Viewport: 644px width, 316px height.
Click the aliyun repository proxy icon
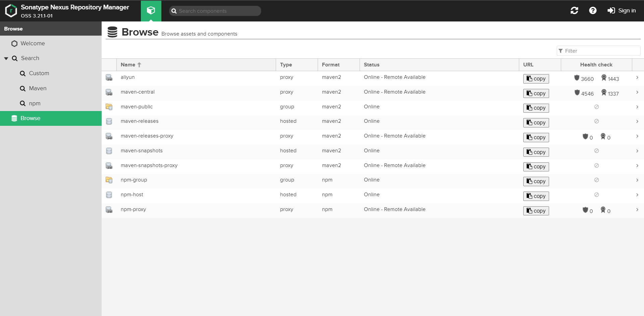click(x=109, y=77)
